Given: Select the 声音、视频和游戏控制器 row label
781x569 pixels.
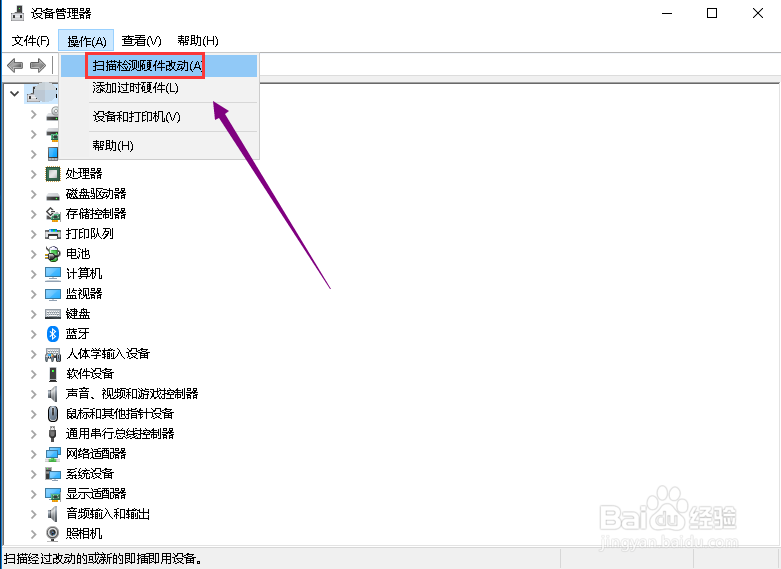Looking at the screenshot, I should [132, 394].
